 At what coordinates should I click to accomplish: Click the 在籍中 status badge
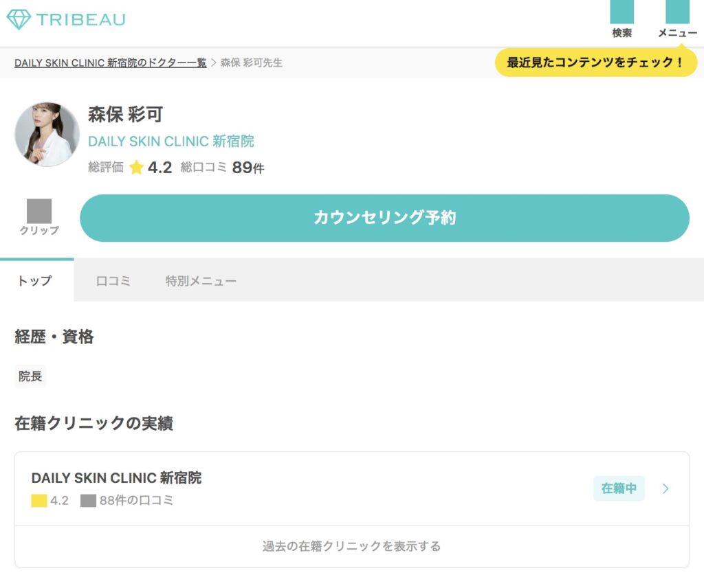tap(619, 488)
